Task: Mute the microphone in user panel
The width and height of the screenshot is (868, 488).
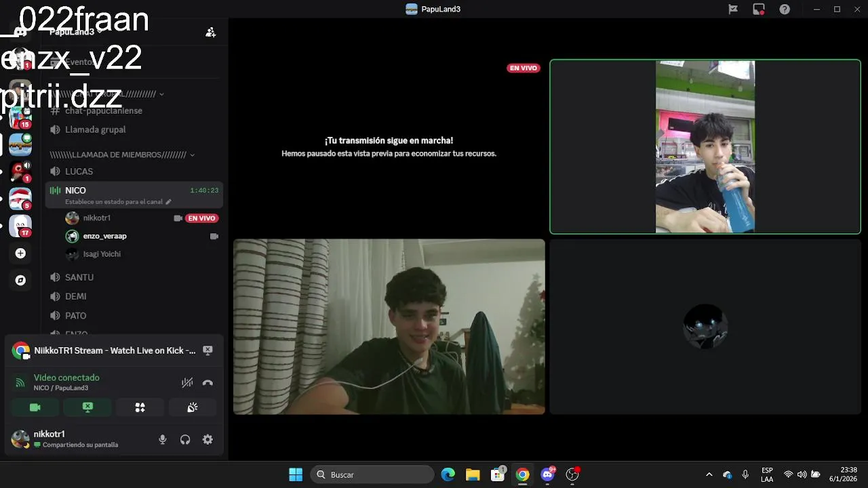Action: (163, 439)
